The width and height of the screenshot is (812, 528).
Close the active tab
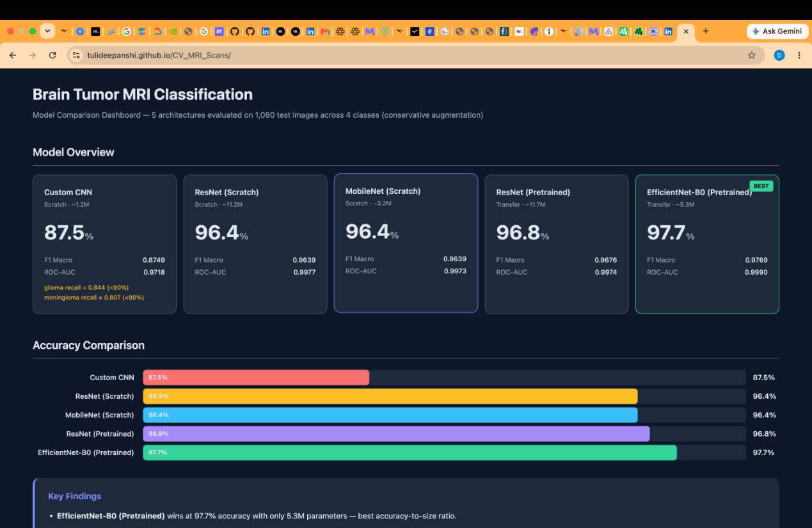(687, 31)
